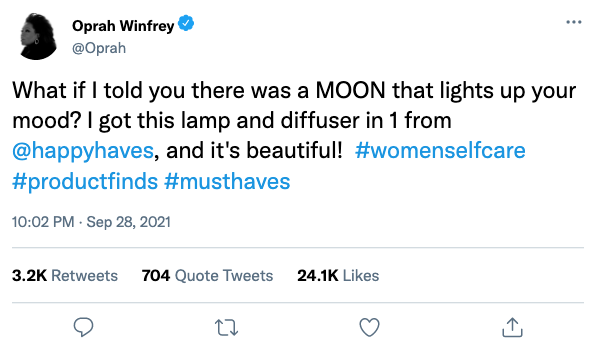View the 3.2K Retweets list
Viewport: 596px width, 364px height.
click(x=65, y=275)
